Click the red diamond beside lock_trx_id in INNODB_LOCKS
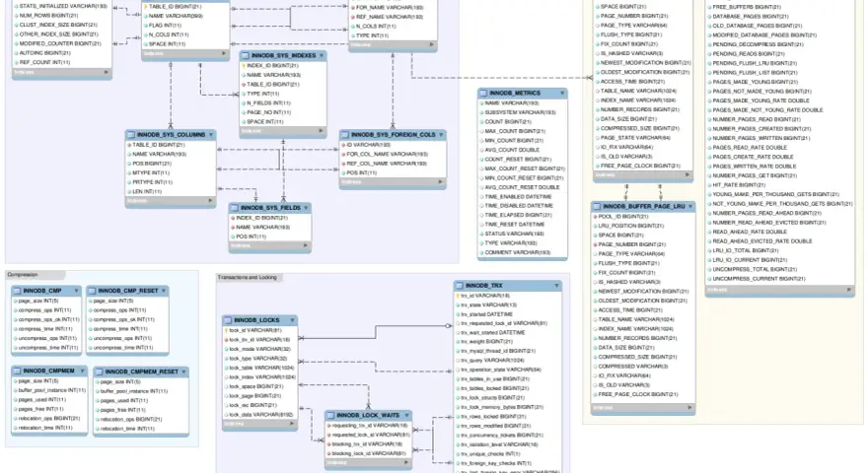The image size is (868, 473). coord(226,340)
